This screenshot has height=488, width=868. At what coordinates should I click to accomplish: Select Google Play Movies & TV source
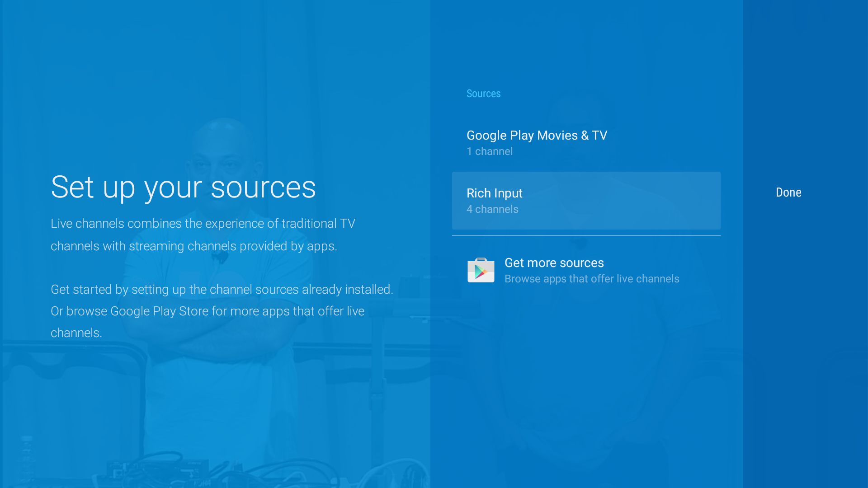537,136
